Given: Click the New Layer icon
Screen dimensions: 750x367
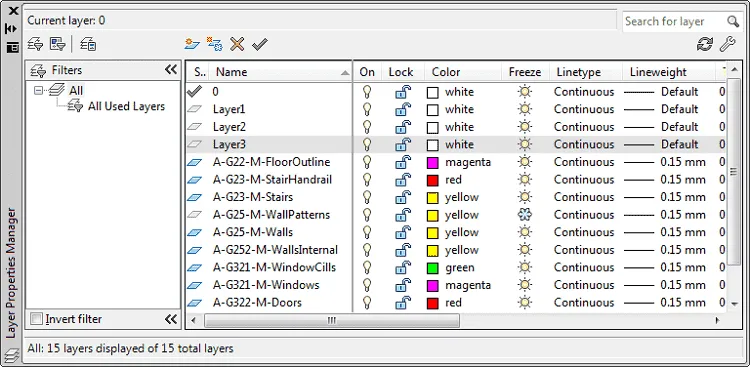Looking at the screenshot, I should [192, 44].
